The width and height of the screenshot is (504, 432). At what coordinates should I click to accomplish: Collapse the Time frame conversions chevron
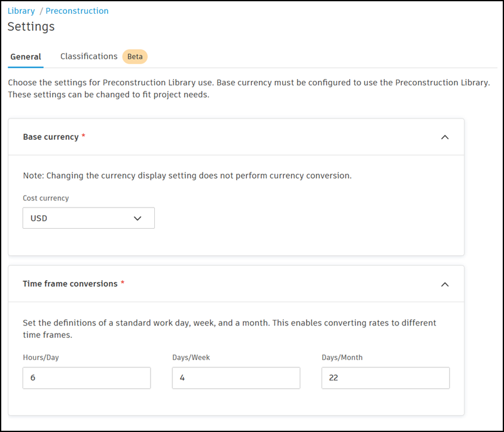pyautogui.click(x=444, y=284)
